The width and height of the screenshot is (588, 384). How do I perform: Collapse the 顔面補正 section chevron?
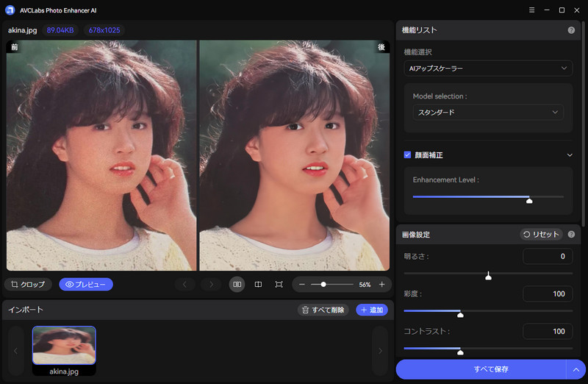click(x=570, y=155)
